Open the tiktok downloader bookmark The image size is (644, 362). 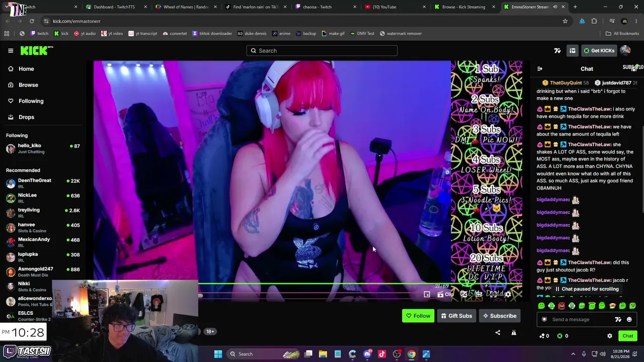pos(212,34)
